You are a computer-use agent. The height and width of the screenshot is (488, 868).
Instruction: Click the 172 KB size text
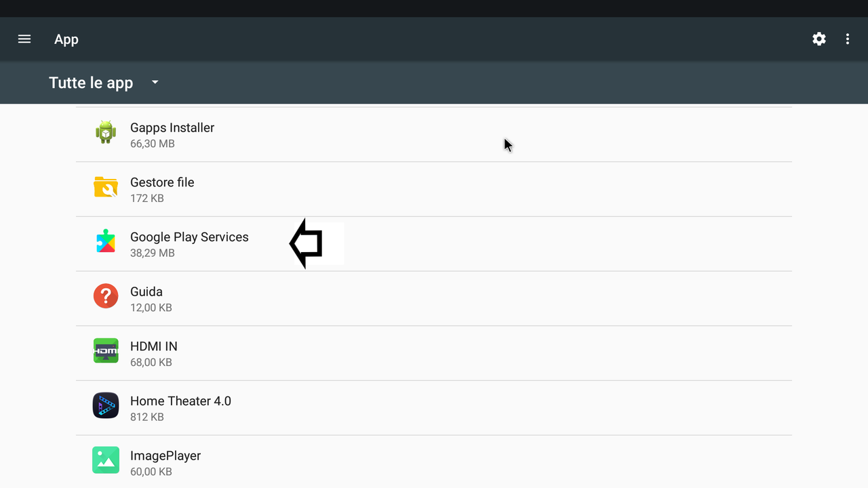click(147, 199)
